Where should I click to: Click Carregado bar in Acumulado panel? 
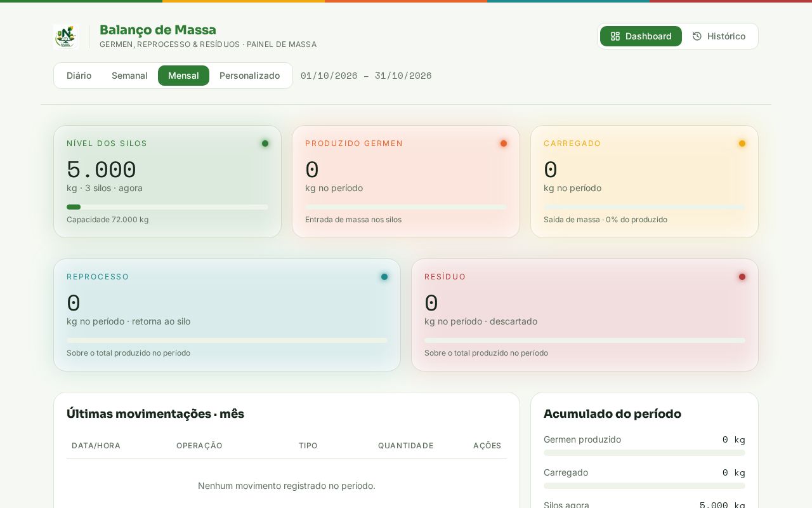point(645,486)
